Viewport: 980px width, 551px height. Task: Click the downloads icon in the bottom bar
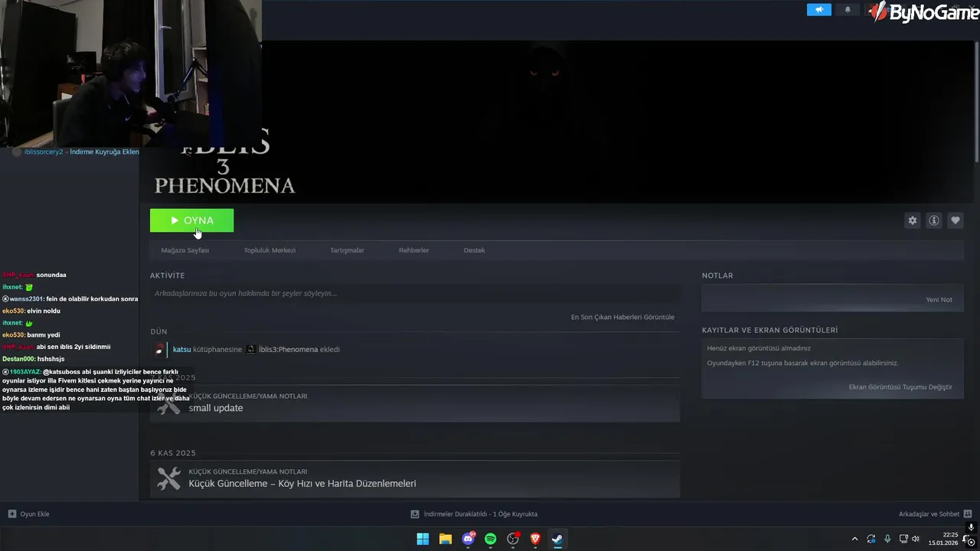(415, 514)
